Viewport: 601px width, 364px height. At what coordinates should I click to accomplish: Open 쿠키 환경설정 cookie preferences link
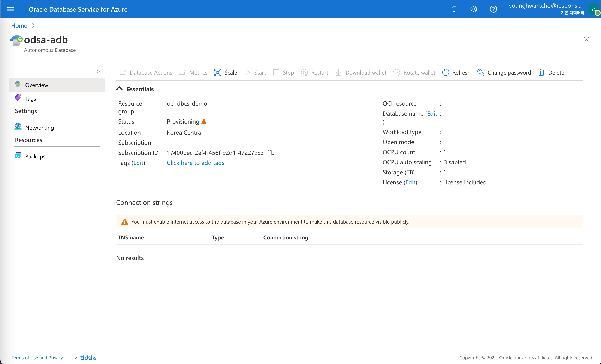coord(83,357)
